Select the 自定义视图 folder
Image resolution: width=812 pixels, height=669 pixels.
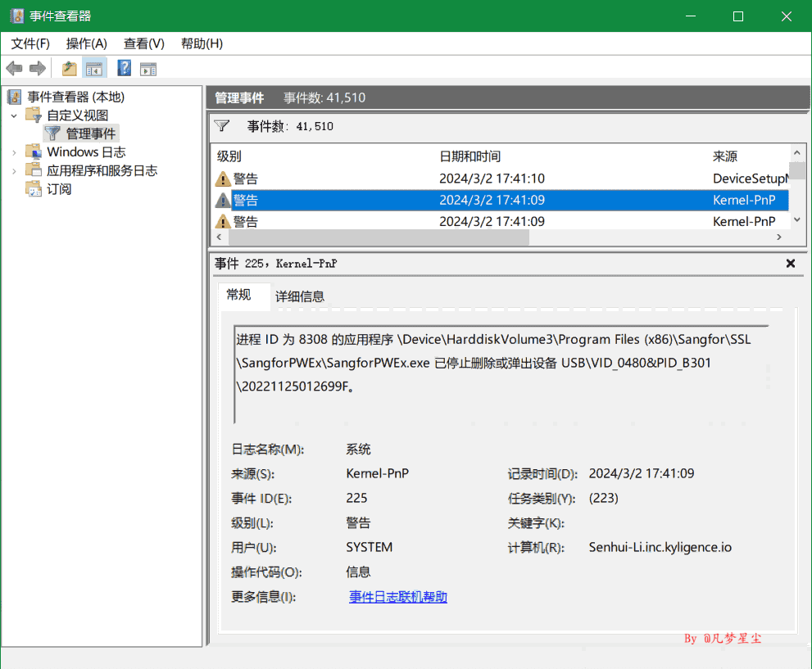click(x=78, y=115)
